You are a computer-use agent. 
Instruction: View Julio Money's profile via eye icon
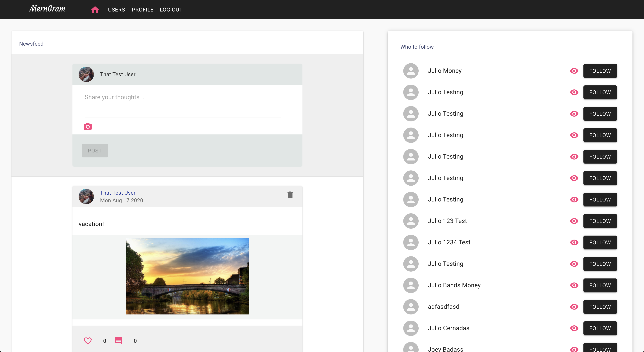(x=574, y=71)
